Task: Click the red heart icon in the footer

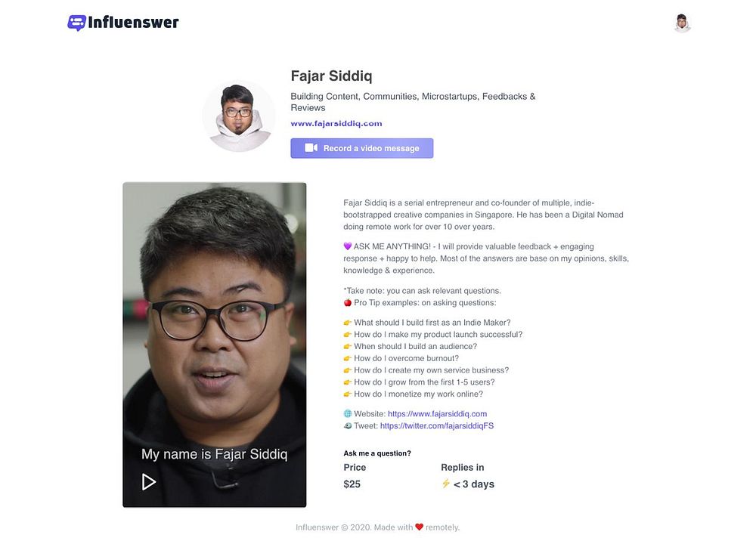Action: (419, 527)
